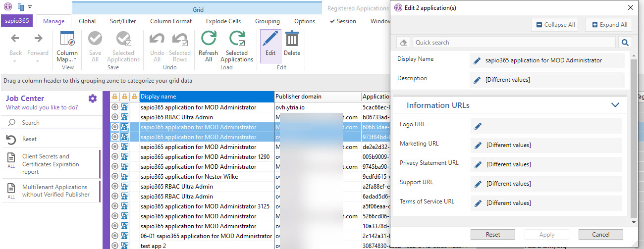Open the Forward button dropdown arrow
The width and height of the screenshot is (644, 249).
(x=38, y=61)
